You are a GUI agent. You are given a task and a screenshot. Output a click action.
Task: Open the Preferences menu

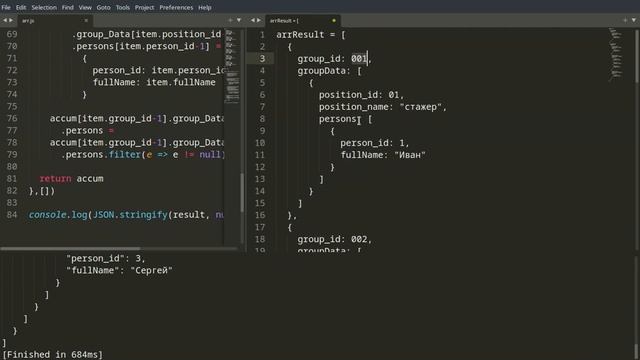[176, 7]
